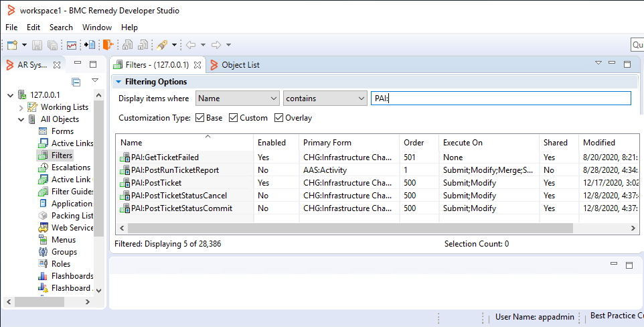
Task: Sort by Order column header
Action: (419, 143)
